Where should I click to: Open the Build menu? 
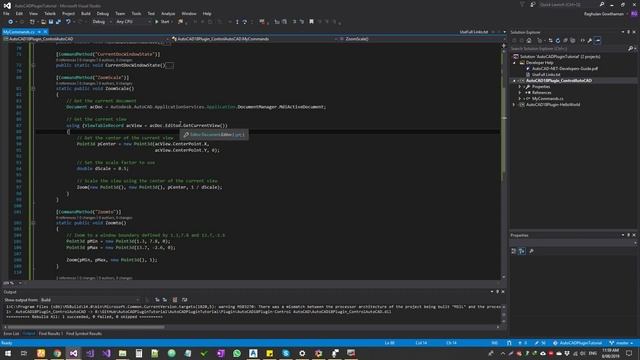pos(86,13)
